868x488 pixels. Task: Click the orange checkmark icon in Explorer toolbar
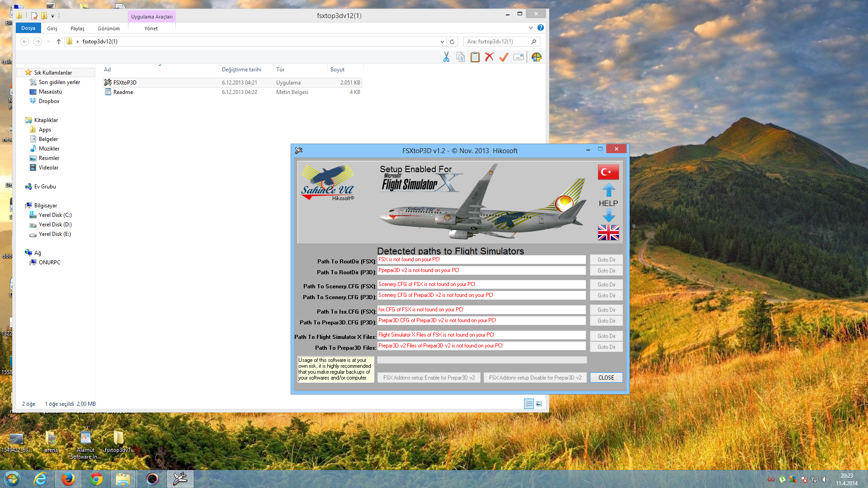click(x=504, y=57)
